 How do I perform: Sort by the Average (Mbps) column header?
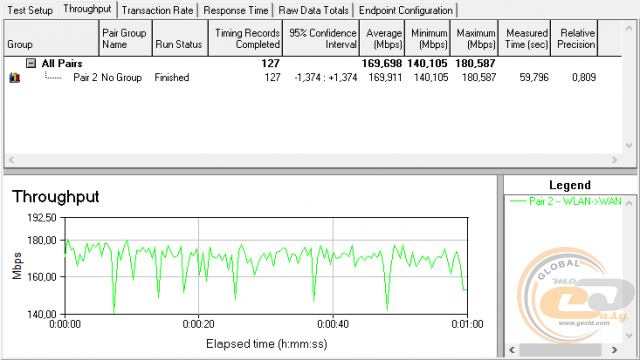pos(382,38)
